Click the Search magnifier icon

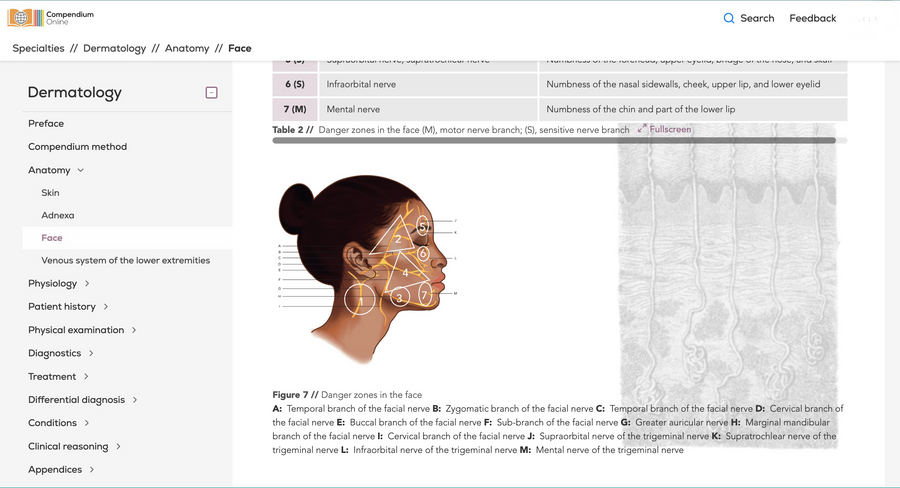[728, 18]
